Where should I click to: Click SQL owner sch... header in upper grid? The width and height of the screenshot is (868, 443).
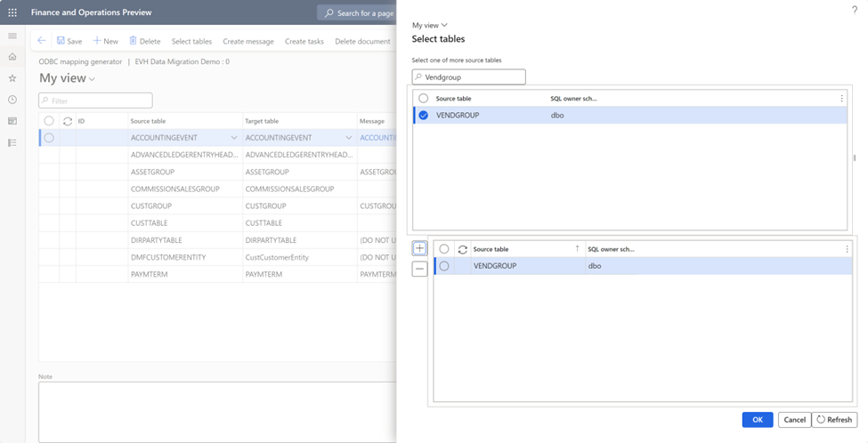(x=573, y=99)
